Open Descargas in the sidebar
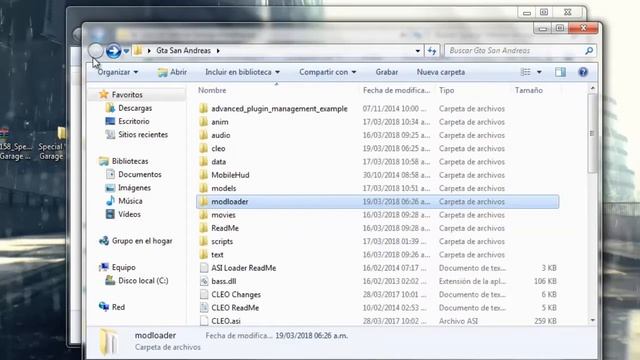Viewport: 640px width, 360px height. pos(135,108)
